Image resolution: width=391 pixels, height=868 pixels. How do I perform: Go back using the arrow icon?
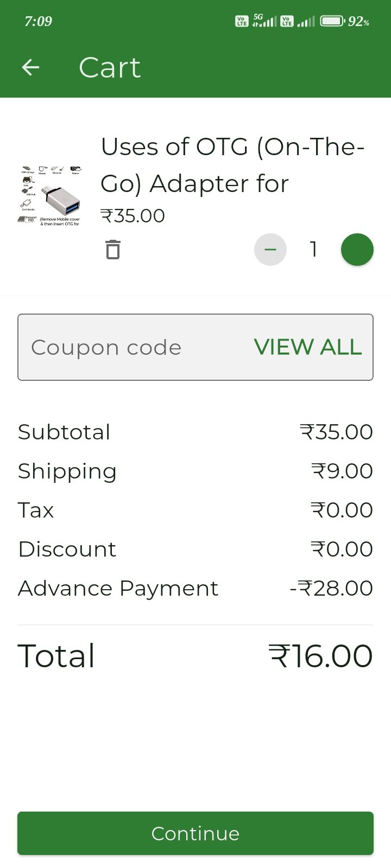[30, 67]
